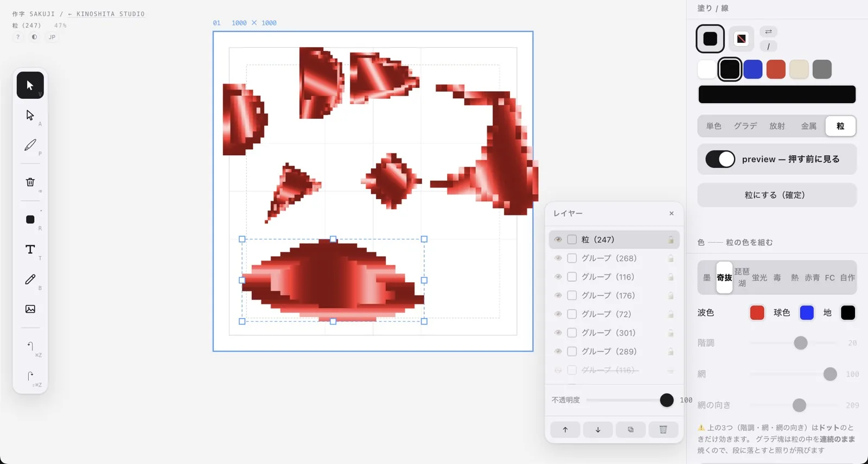Open the 球色 blue color swatch

807,313
